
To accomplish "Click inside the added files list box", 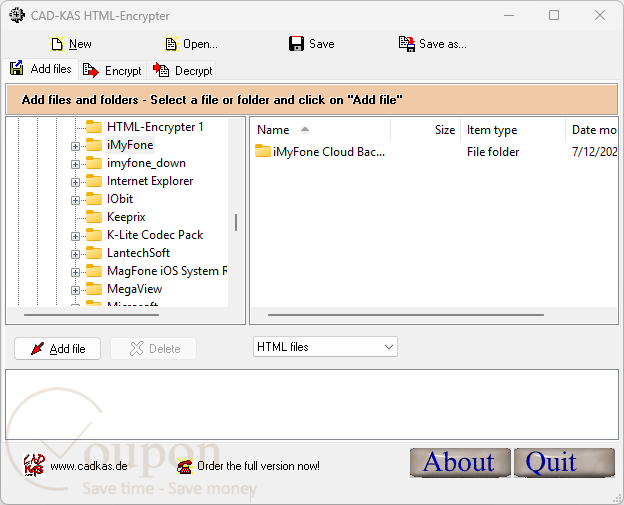I will click(312, 404).
